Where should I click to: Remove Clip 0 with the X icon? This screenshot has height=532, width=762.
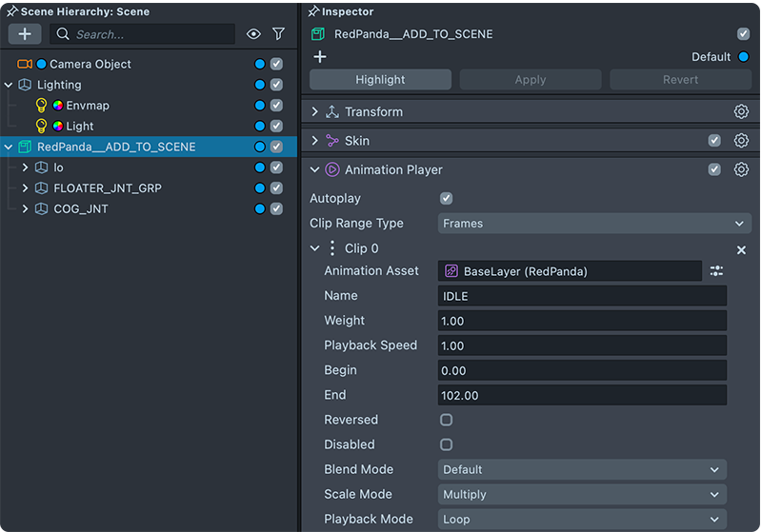click(741, 249)
